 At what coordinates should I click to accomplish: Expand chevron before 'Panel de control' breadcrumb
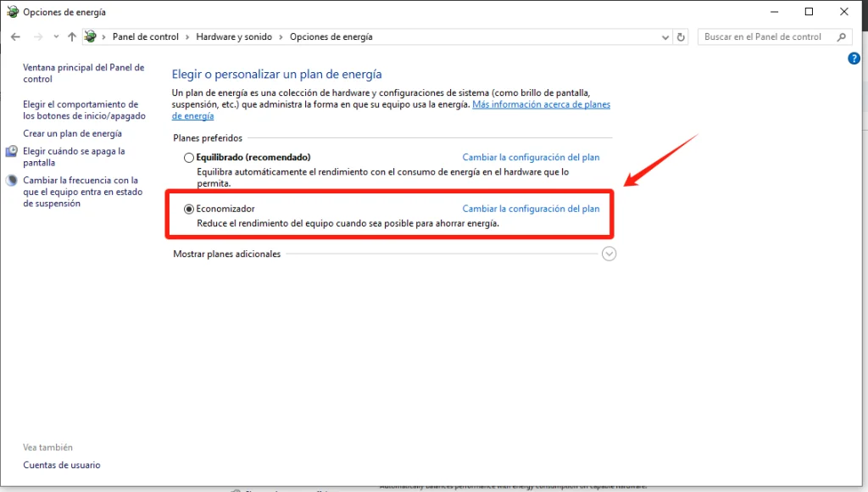(x=103, y=37)
